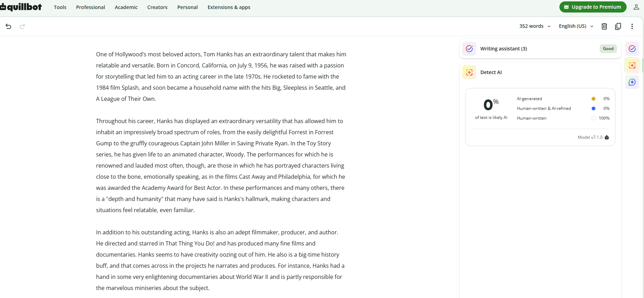
Task: Open the user account icon
Action: 636,7
